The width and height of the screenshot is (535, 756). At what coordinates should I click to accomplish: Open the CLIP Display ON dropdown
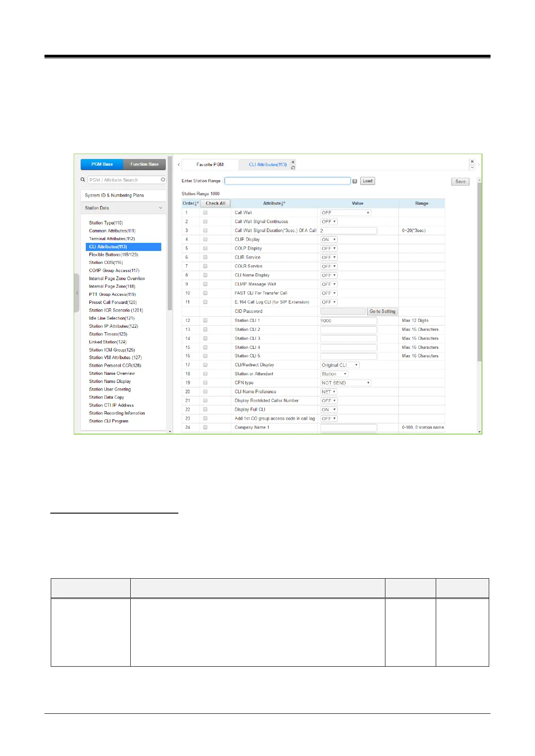(329, 240)
